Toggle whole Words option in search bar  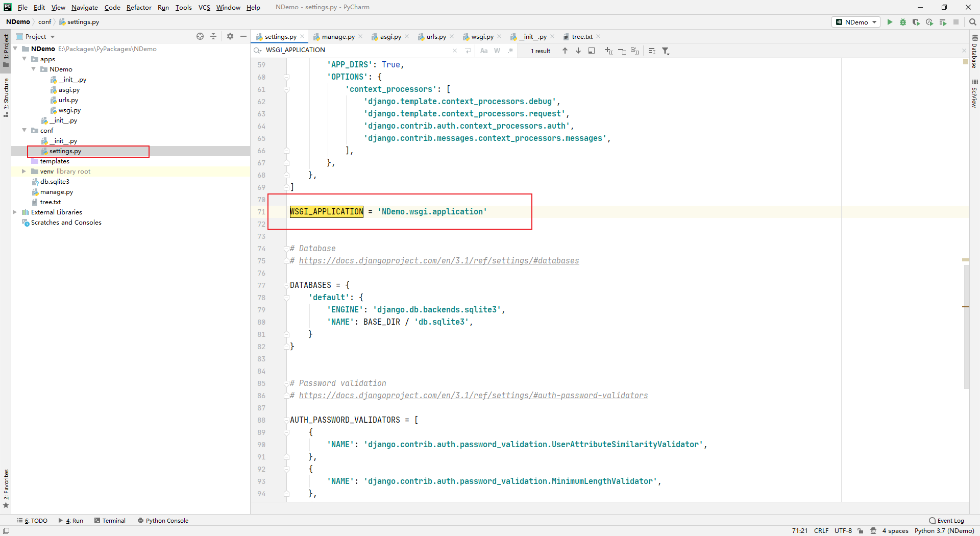pos(497,51)
